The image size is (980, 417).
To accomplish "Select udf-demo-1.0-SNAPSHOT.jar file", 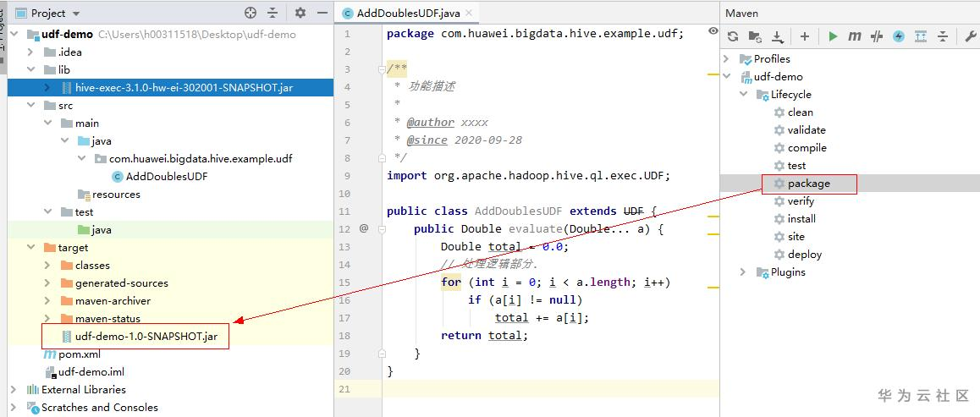I will [x=140, y=337].
